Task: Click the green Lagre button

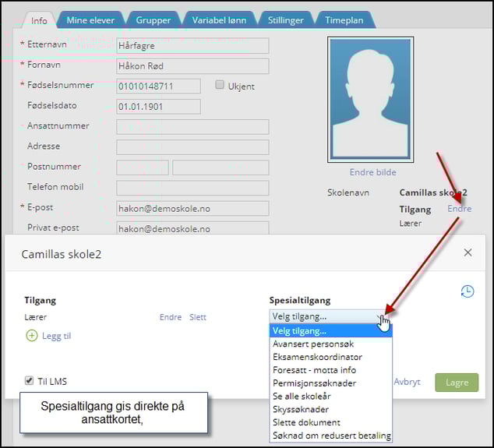Action: [457, 383]
